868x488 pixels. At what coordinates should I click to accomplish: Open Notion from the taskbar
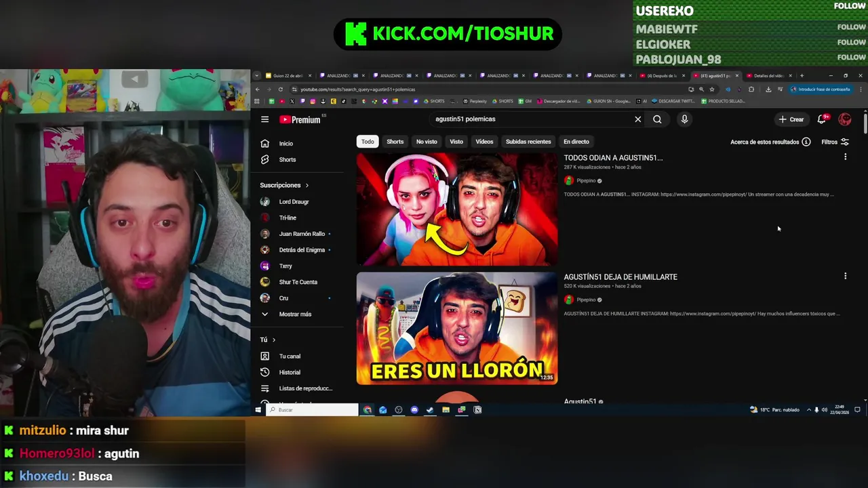(x=477, y=410)
